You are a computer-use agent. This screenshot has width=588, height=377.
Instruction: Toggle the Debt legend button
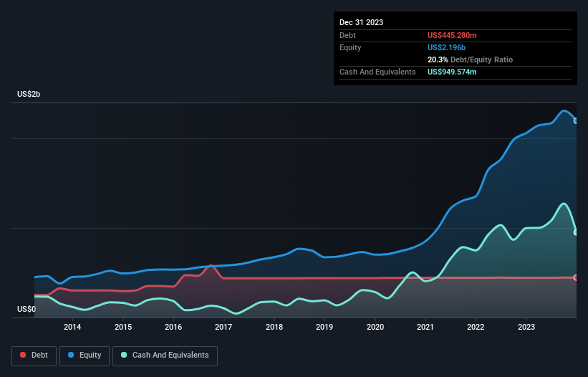pos(34,355)
